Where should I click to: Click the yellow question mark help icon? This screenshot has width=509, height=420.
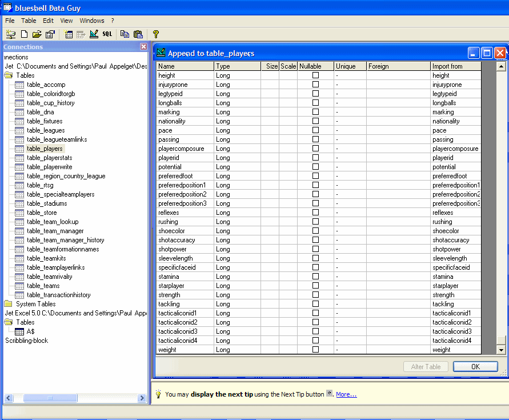(x=155, y=34)
